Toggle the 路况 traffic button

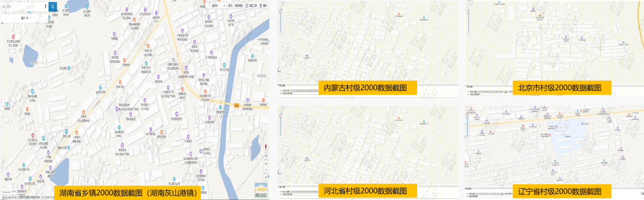coord(230,6)
